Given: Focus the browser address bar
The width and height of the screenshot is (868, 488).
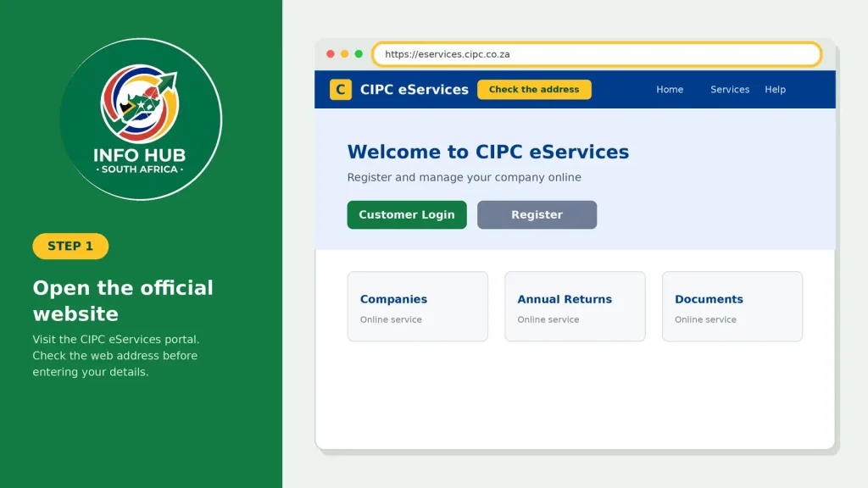Looking at the screenshot, I should 597,54.
